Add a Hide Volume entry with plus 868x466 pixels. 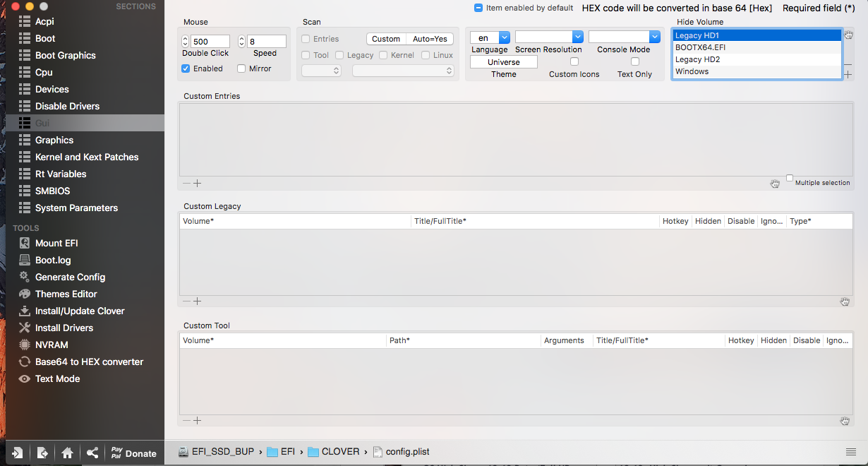[x=848, y=74]
